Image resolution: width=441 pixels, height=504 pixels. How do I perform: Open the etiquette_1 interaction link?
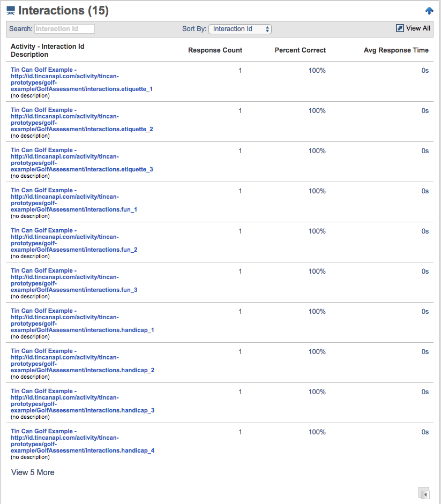(x=81, y=79)
